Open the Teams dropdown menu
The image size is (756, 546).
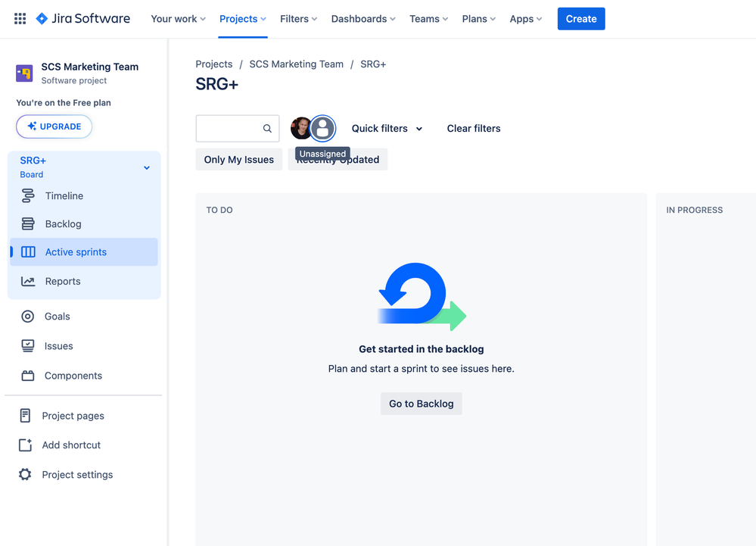pos(428,19)
